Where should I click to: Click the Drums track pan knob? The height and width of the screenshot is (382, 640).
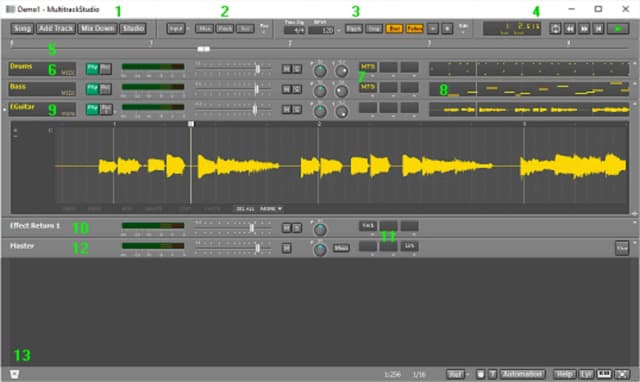click(x=320, y=71)
